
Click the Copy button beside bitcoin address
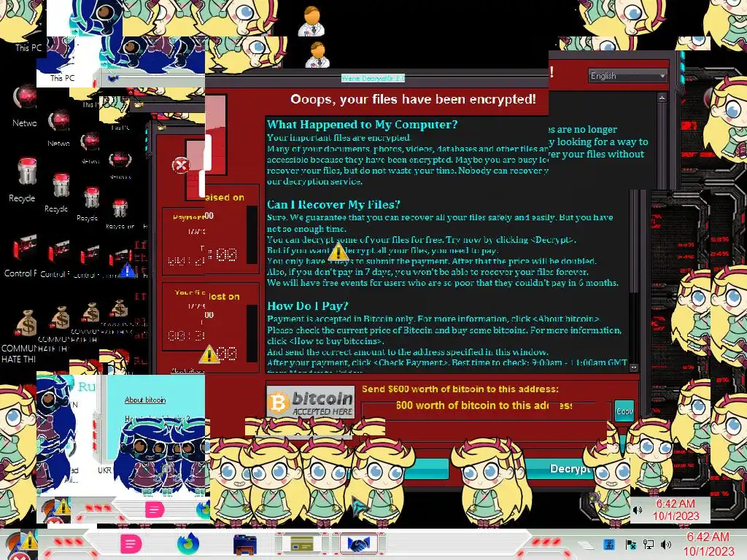click(624, 411)
